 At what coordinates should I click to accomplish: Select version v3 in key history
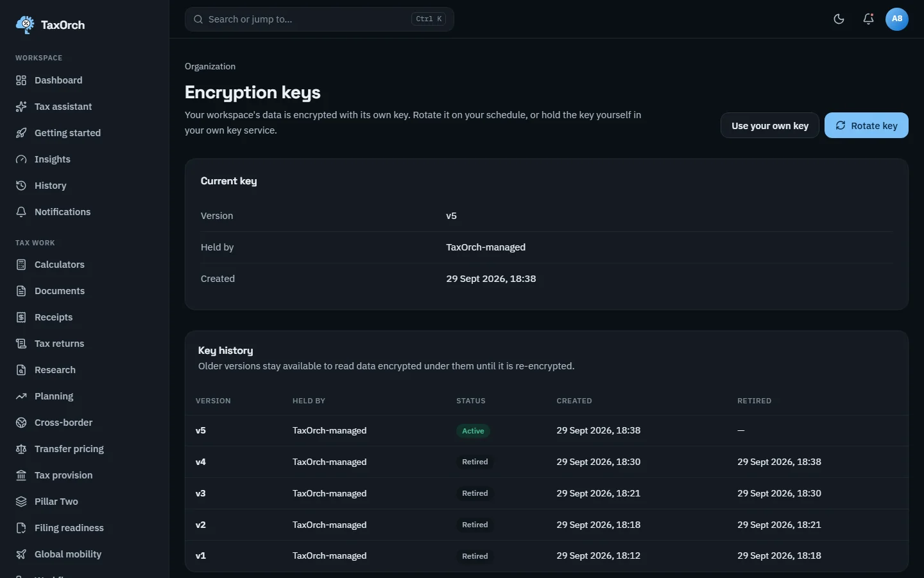[201, 493]
